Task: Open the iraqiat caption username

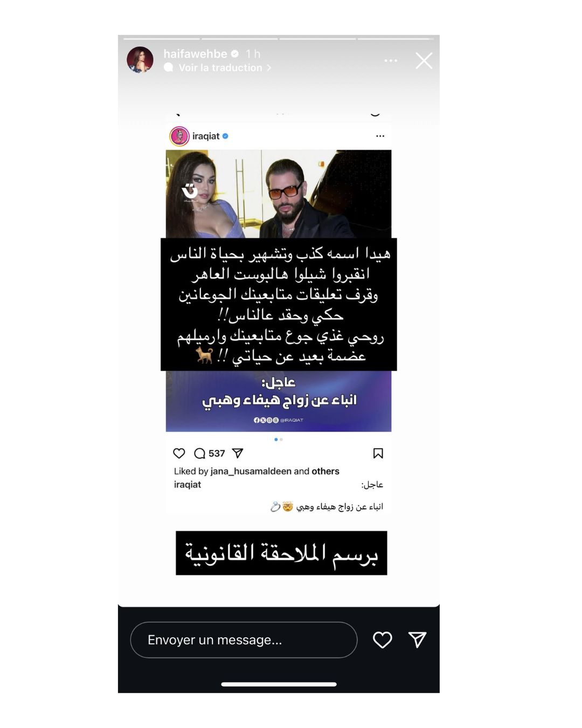Action: tap(188, 485)
